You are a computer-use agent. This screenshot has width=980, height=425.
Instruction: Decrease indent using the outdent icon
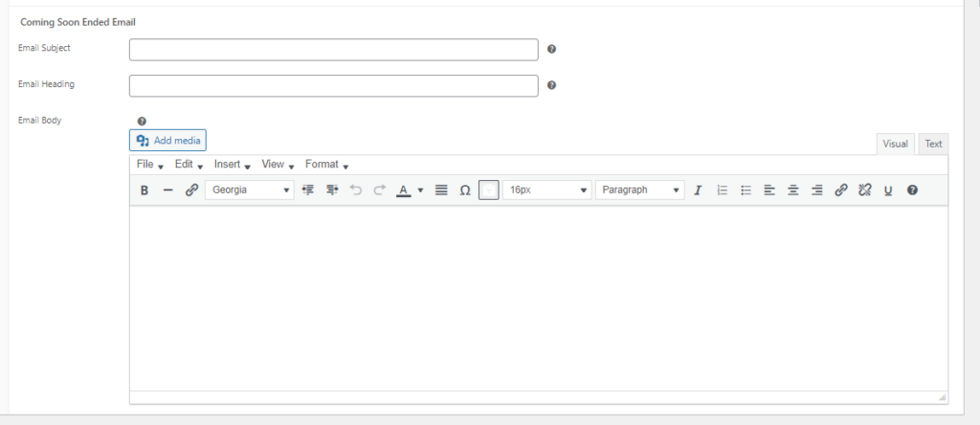[307, 190]
